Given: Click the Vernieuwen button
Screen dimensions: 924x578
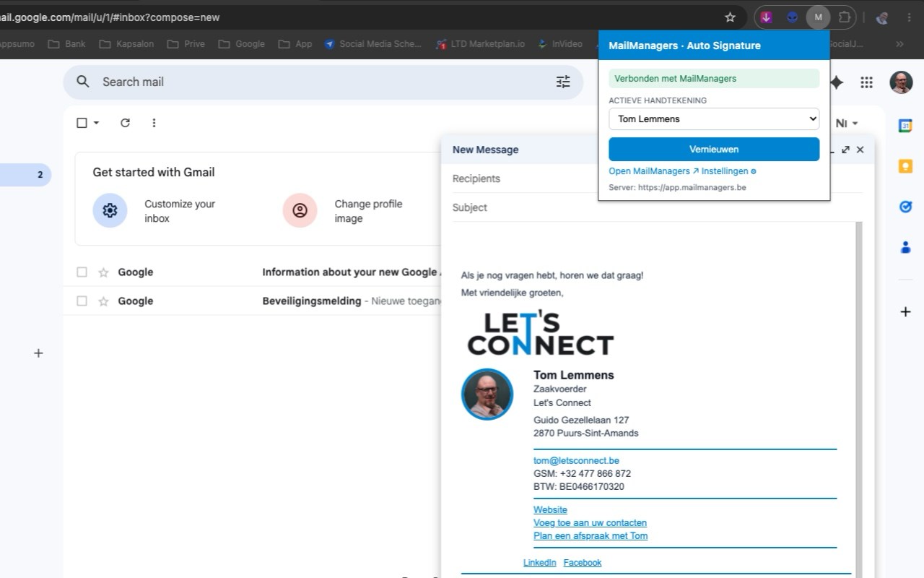Looking at the screenshot, I should [x=714, y=149].
